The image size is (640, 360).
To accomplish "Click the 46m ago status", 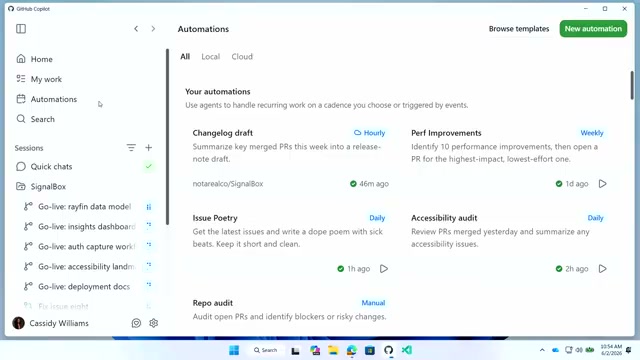I will click(369, 184).
